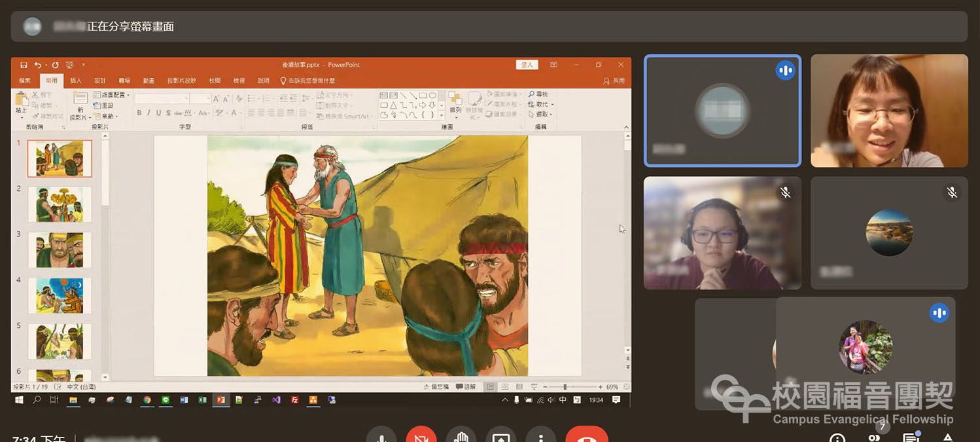Toggle underline formatting

(158, 113)
